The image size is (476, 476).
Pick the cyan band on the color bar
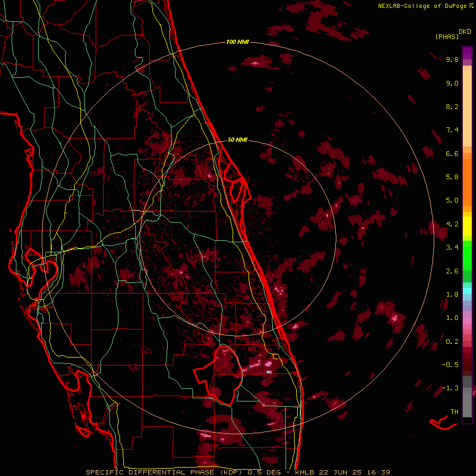pos(467,291)
